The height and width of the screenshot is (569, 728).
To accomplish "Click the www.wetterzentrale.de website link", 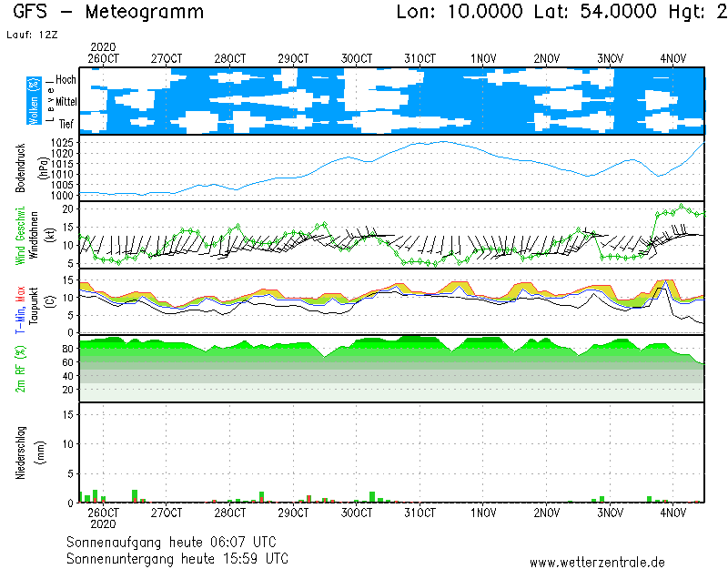I will point(597,563).
